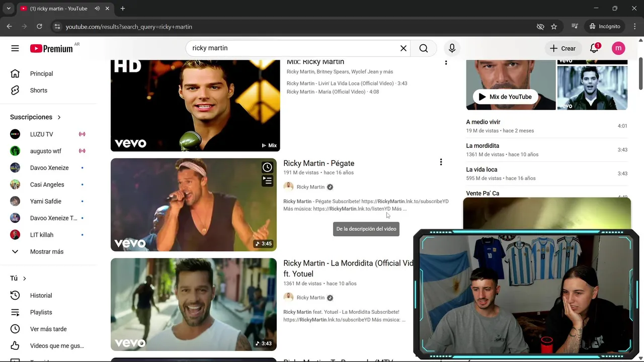The image size is (644, 362).
Task: Open the browser three-dot menu
Action: click(x=634, y=27)
